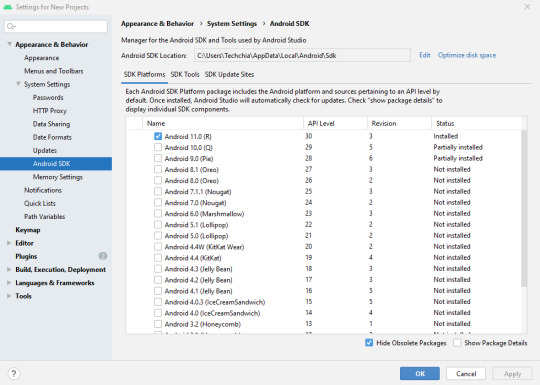540x385 pixels.
Task: Open Date Formats settings
Action: 52,137
